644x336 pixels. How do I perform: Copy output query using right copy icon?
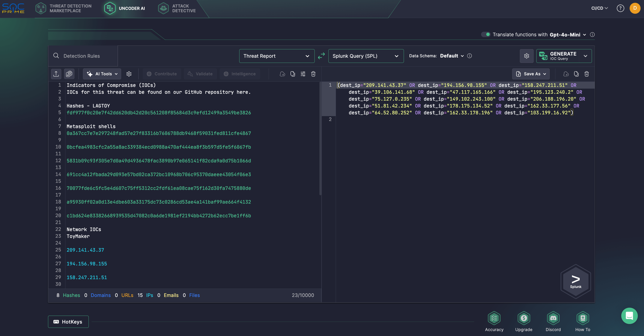576,74
